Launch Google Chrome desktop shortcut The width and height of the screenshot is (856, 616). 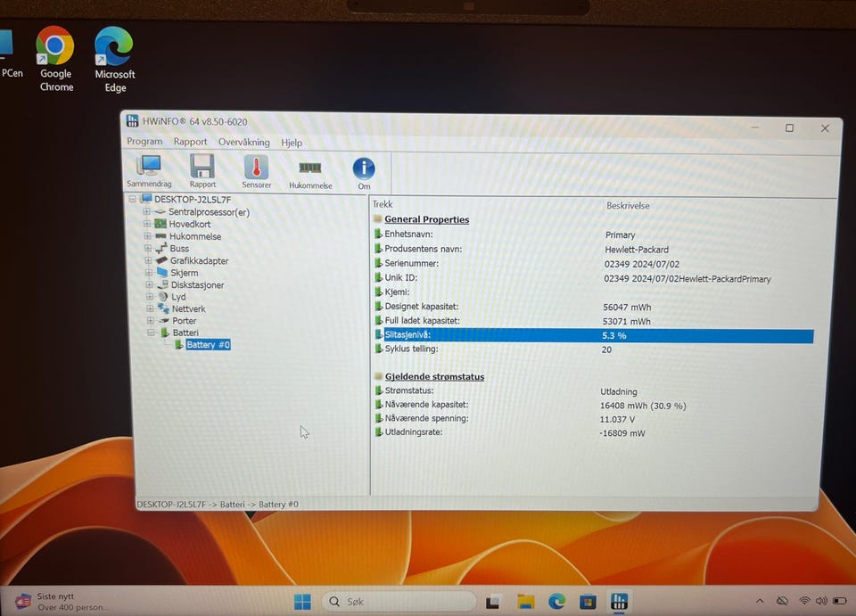55,60
